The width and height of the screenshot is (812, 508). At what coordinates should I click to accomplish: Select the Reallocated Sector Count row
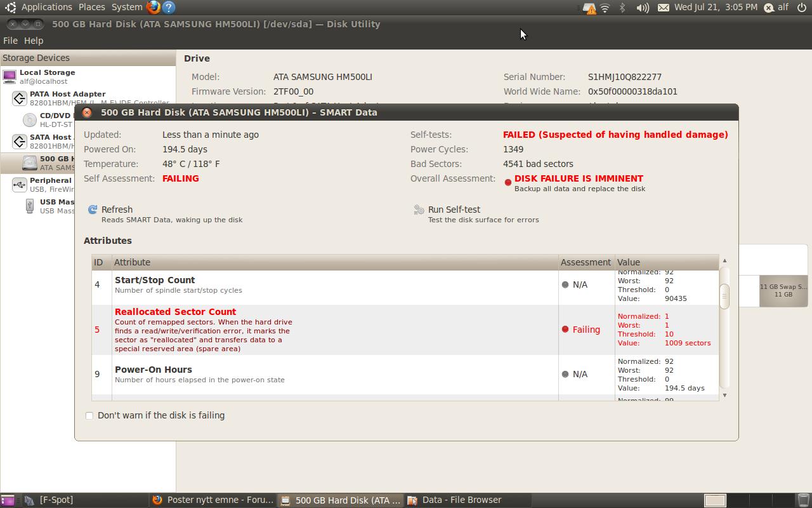[405, 330]
